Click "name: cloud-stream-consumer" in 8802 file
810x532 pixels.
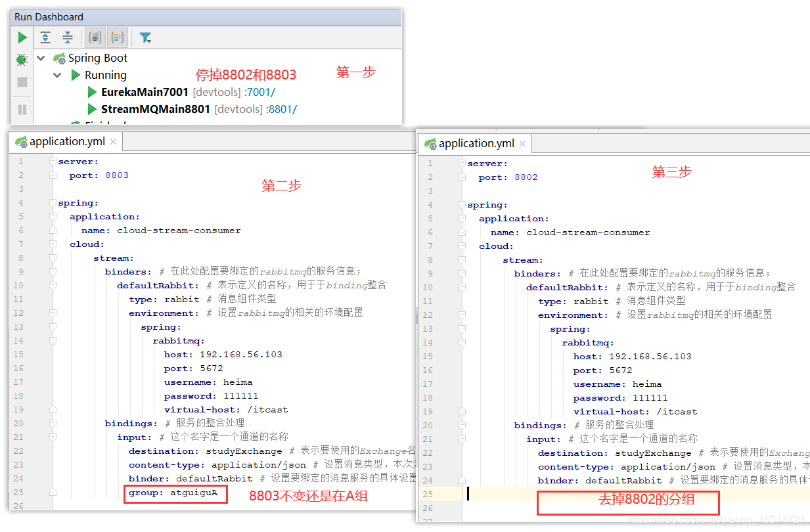[570, 233]
